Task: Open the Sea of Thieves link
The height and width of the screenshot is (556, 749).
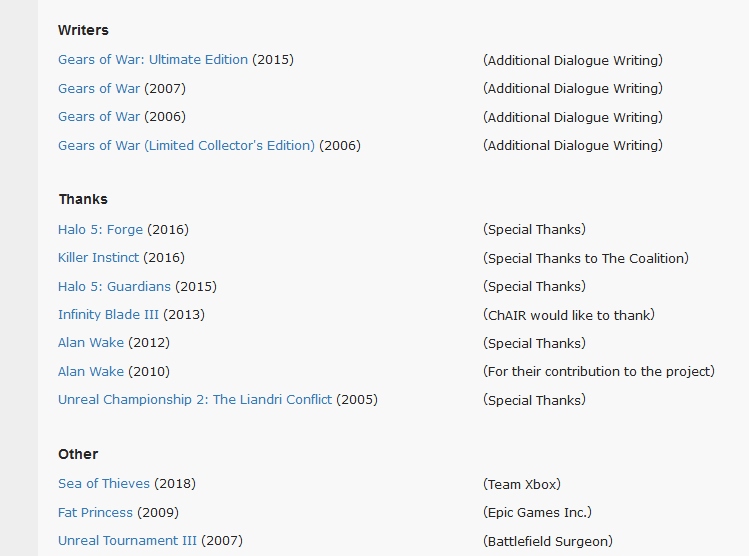Action: 104,484
